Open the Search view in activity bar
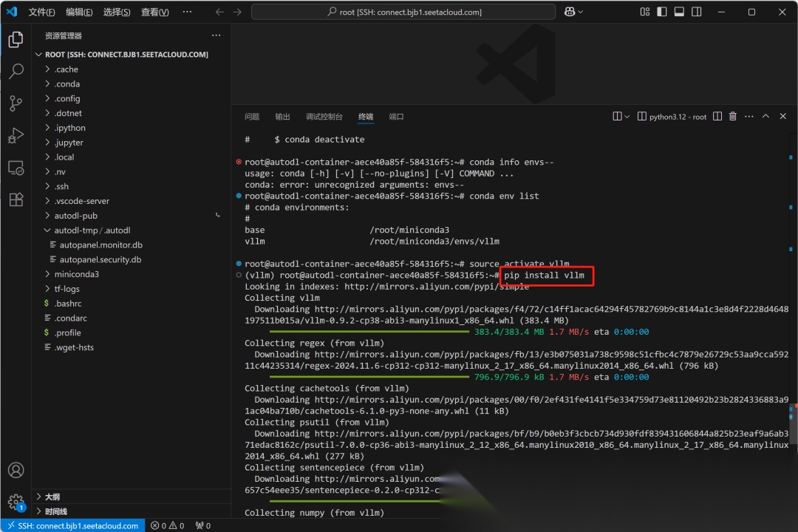This screenshot has height=532, width=798. pos(16,71)
